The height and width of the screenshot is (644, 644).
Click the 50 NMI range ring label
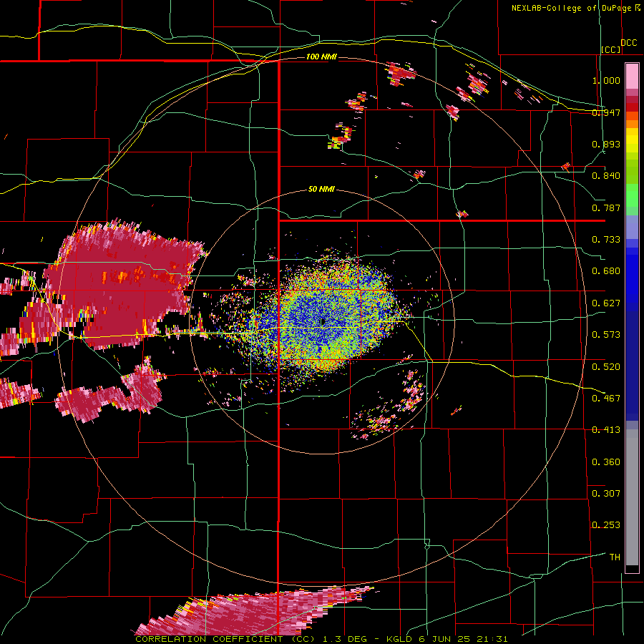(321, 189)
